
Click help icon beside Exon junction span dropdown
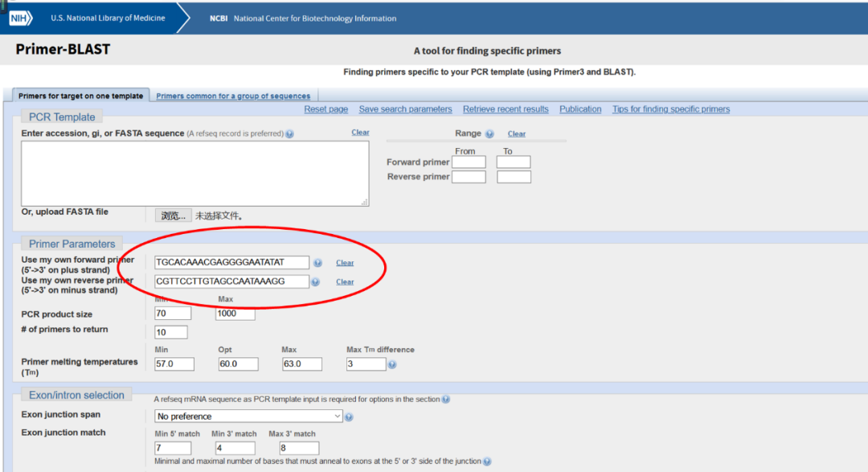(349, 417)
